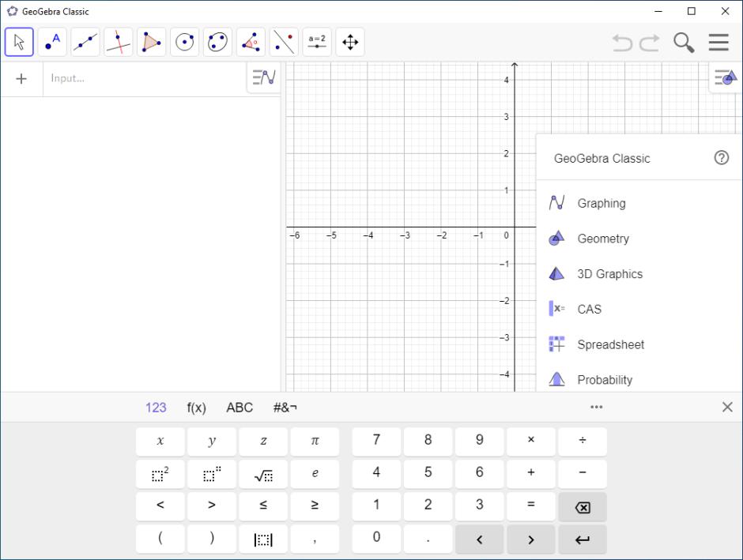Tap the equals sign key

pos(530,506)
